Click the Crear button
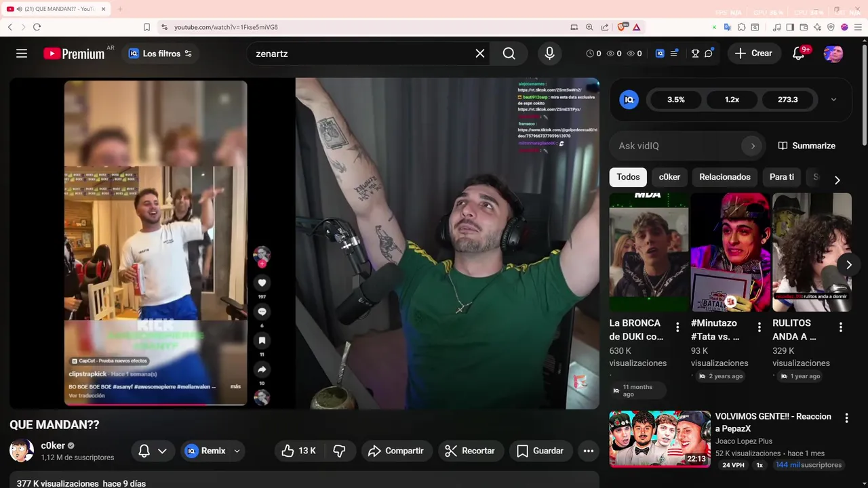 pyautogui.click(x=753, y=54)
